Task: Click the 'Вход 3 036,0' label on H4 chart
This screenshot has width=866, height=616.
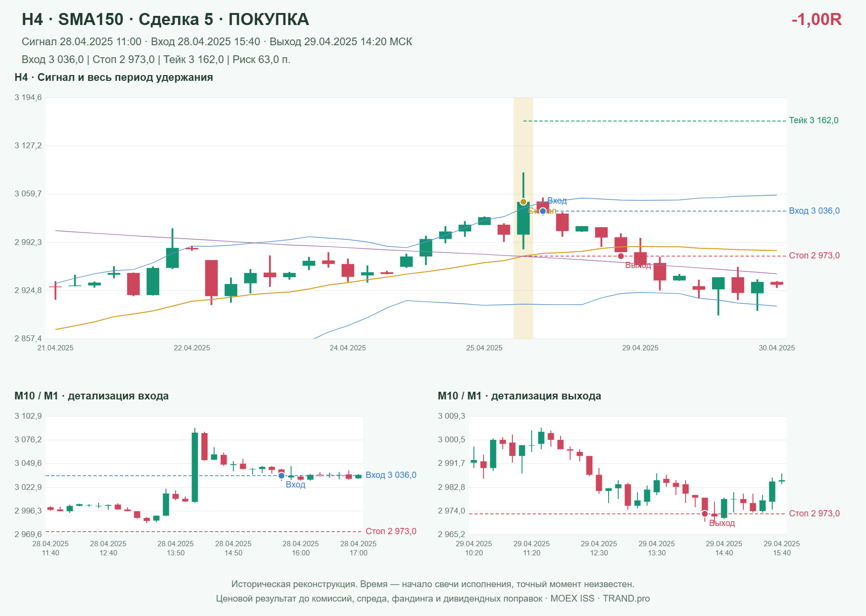Action: (814, 211)
